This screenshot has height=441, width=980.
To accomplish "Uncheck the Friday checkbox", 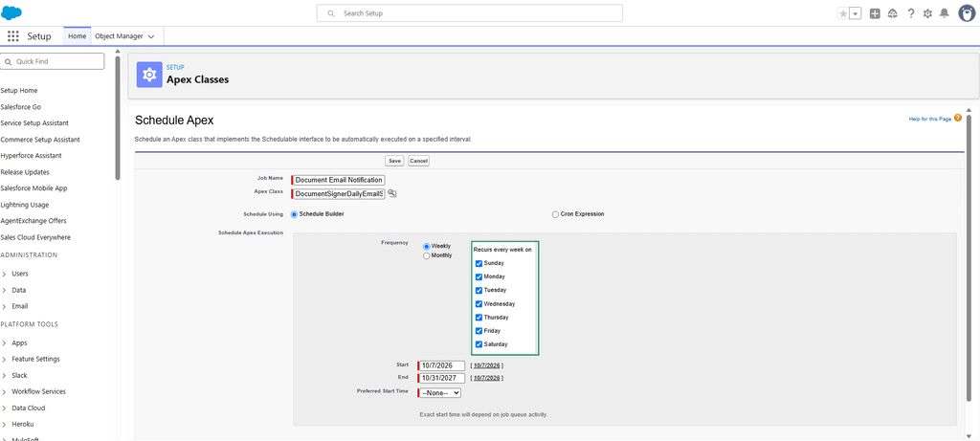I will [479, 331].
